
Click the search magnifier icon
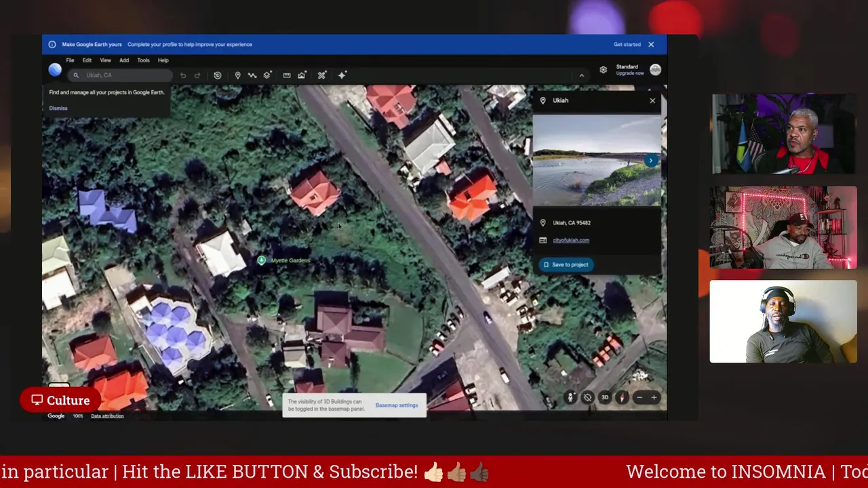point(76,75)
